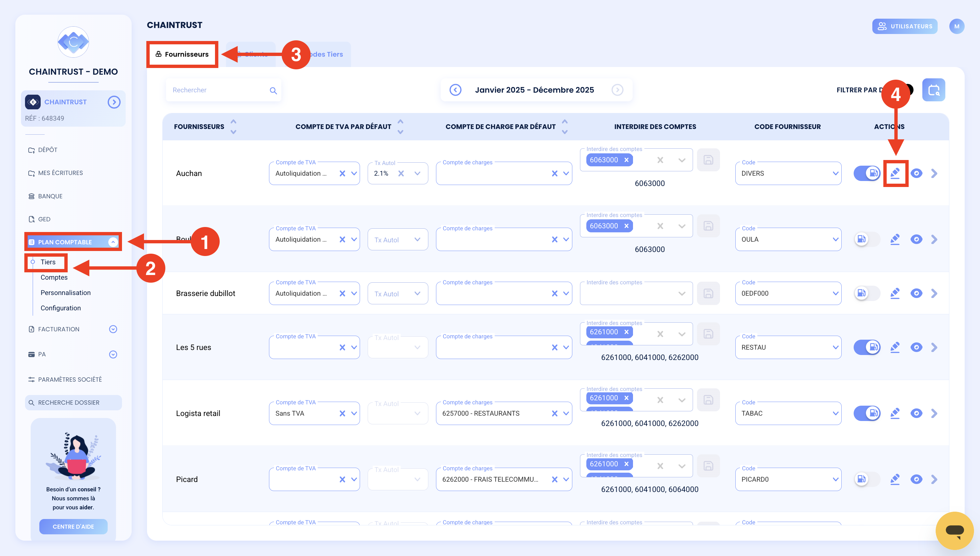Screen dimensions: 980x556
Task: Open details chevron for Les 5 rues
Action: (934, 347)
